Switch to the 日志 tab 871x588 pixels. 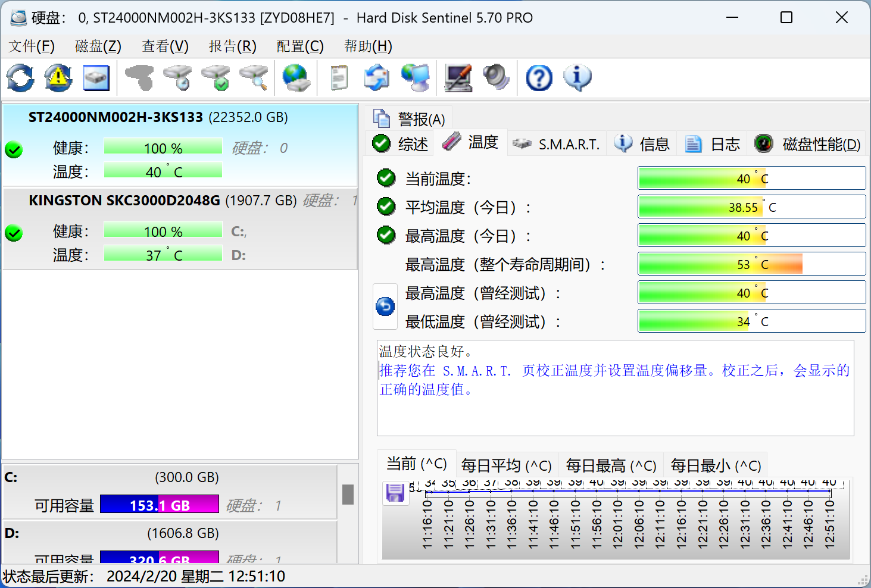pyautogui.click(x=712, y=144)
